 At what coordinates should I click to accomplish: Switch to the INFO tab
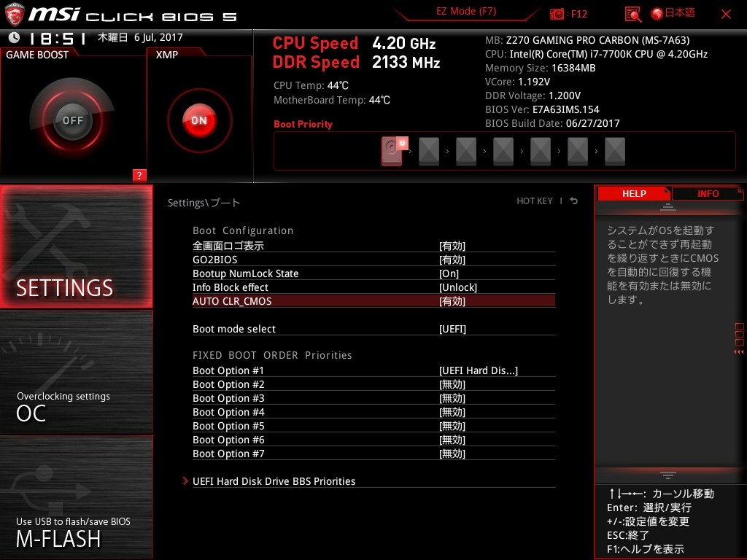point(708,194)
